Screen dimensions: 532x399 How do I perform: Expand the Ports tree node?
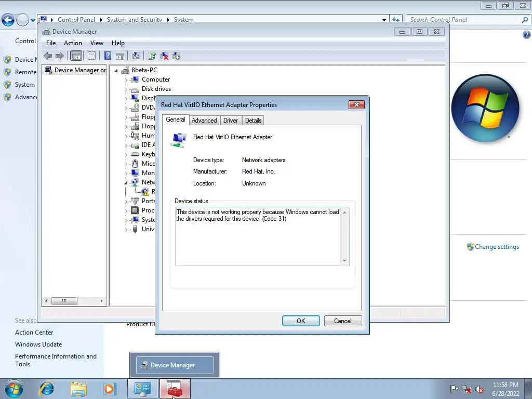(x=126, y=202)
